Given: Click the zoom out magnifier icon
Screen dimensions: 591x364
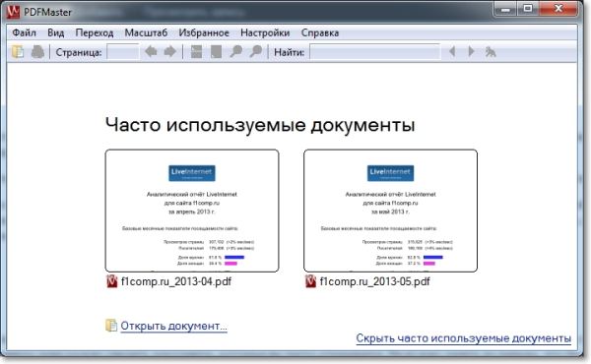Looking at the screenshot, I should [236, 51].
